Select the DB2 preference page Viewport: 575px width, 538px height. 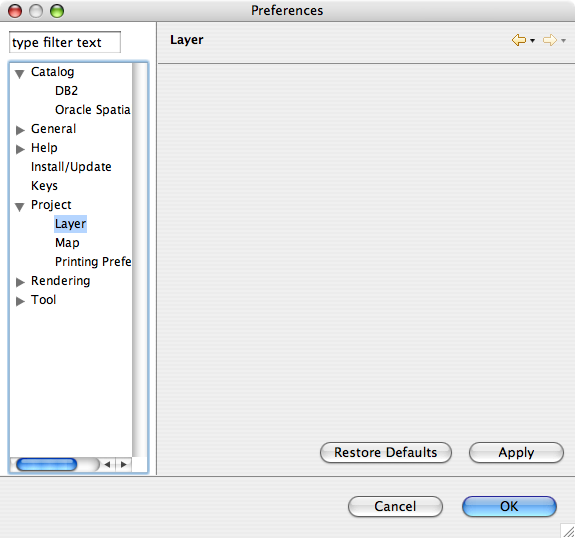click(x=66, y=91)
